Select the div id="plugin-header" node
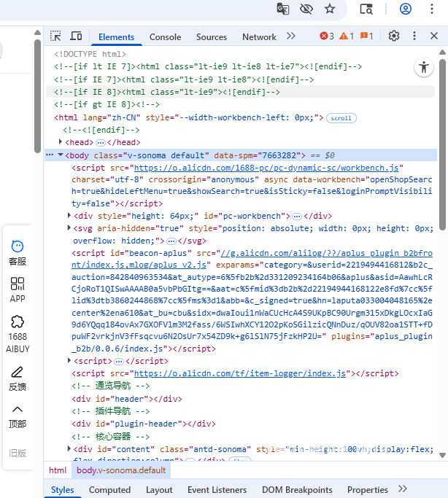This screenshot has height=498, width=448. (x=144, y=424)
